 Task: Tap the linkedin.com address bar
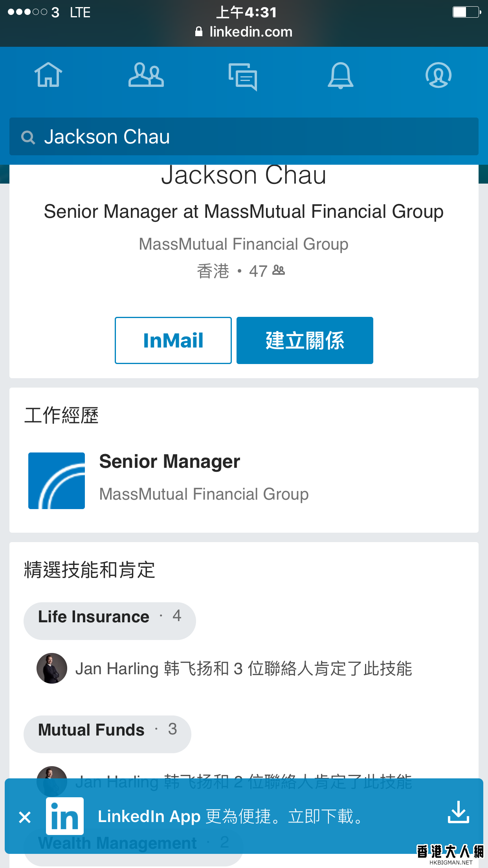pyautogui.click(x=244, y=32)
